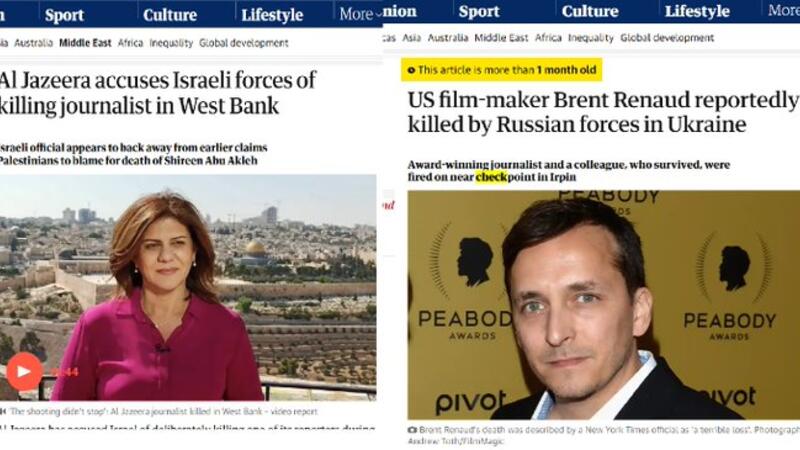Open Global development link on left page
800x450 pixels.
tap(244, 43)
